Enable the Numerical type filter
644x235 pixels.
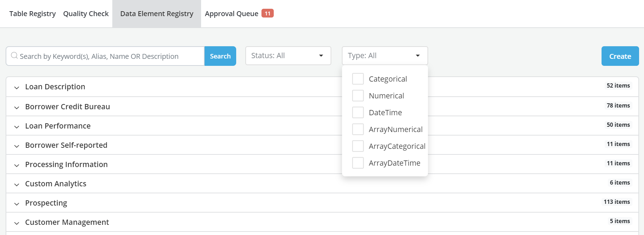tap(358, 96)
